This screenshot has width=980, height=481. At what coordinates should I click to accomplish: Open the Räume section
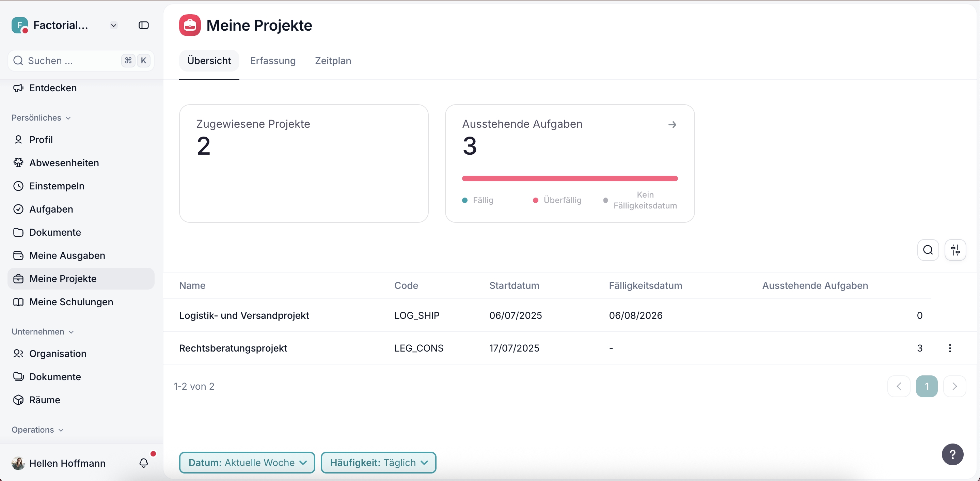click(x=45, y=400)
